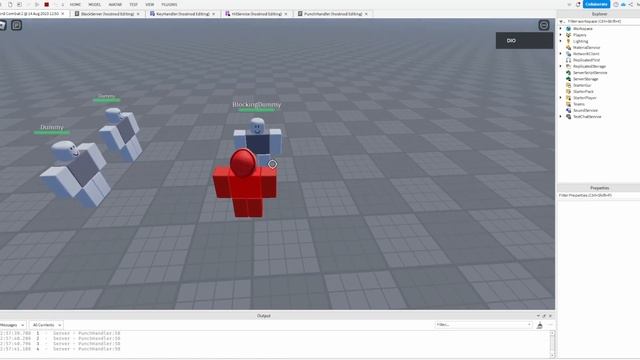Select SoundService in Explorer
The width and height of the screenshot is (640, 360).
coord(585,110)
